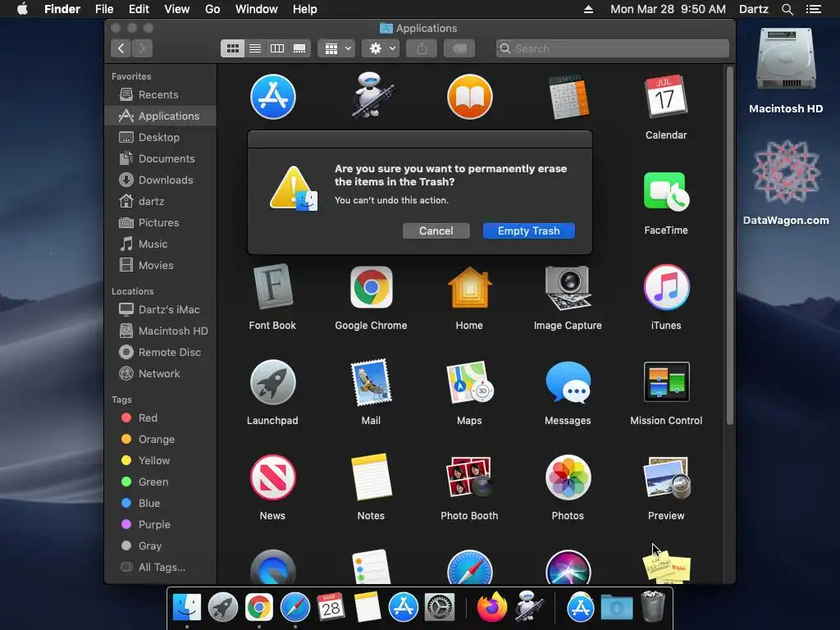Launch the News application
The height and width of the screenshot is (630, 840).
point(272,478)
